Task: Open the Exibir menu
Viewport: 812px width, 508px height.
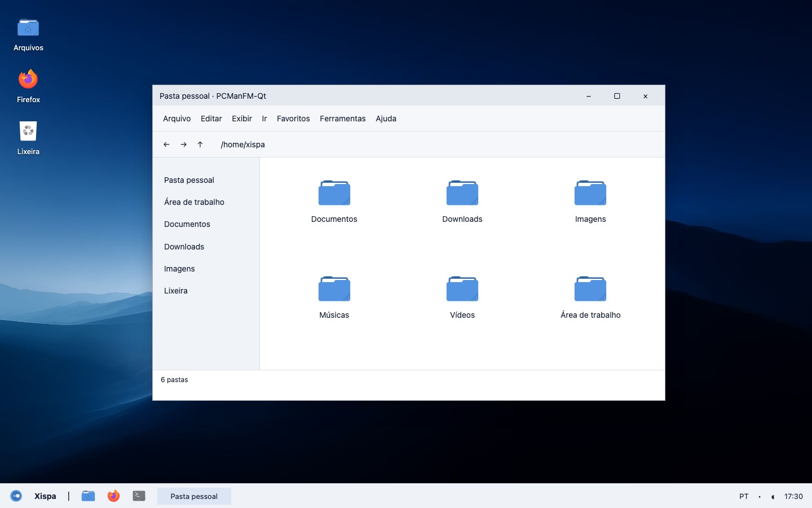Action: 242,119
